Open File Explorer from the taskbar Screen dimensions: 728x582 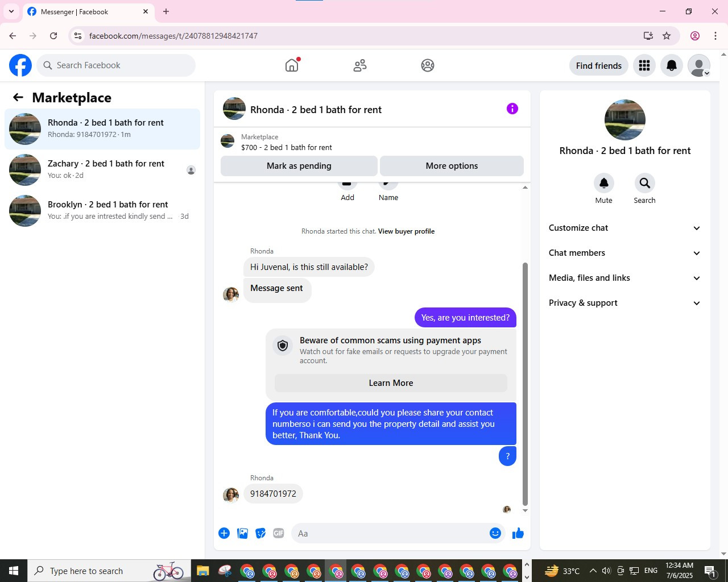[x=203, y=571]
